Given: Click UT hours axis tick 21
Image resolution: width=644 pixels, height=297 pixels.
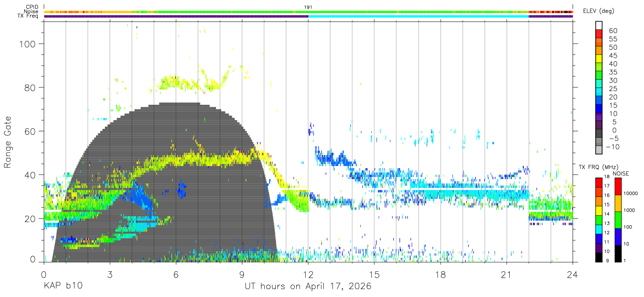Looking at the screenshot, I should [x=507, y=274].
